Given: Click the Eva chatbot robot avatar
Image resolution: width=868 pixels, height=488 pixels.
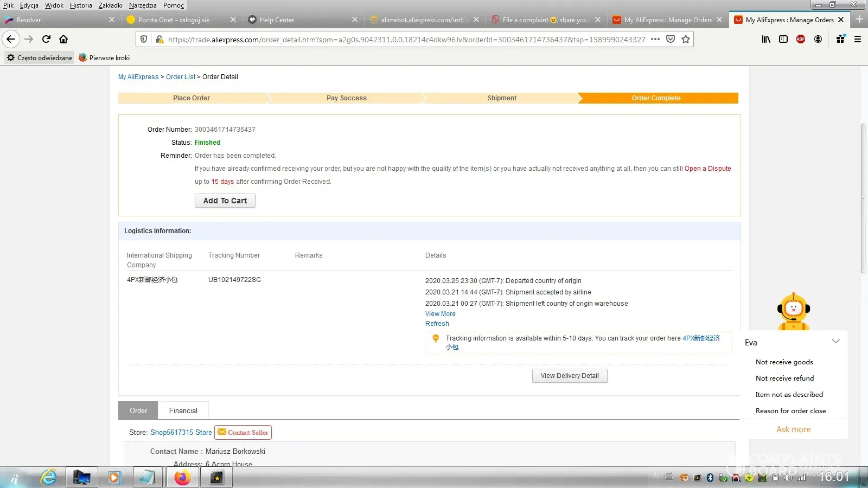Looking at the screenshot, I should tap(794, 311).
